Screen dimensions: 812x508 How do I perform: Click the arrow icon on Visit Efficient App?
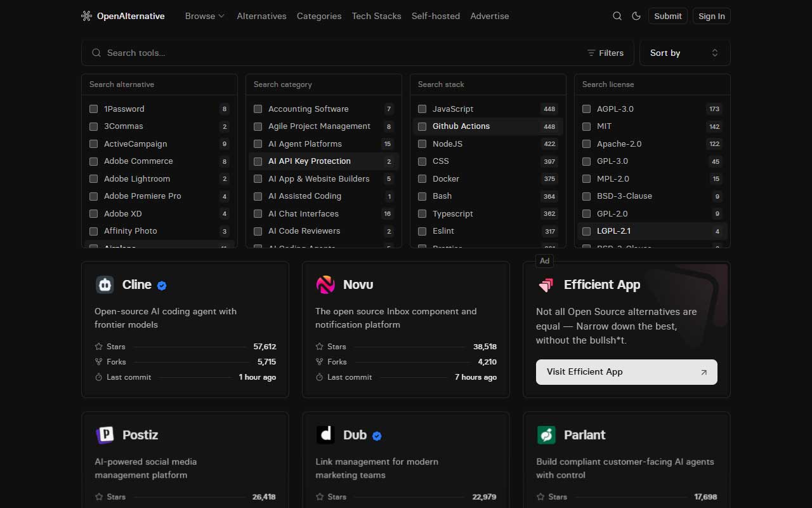click(704, 372)
